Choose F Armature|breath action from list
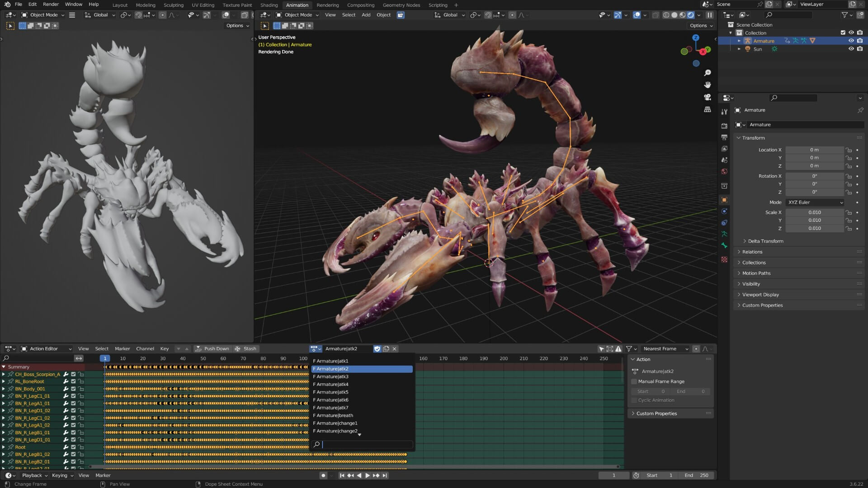Image resolution: width=868 pixels, height=488 pixels. point(362,416)
